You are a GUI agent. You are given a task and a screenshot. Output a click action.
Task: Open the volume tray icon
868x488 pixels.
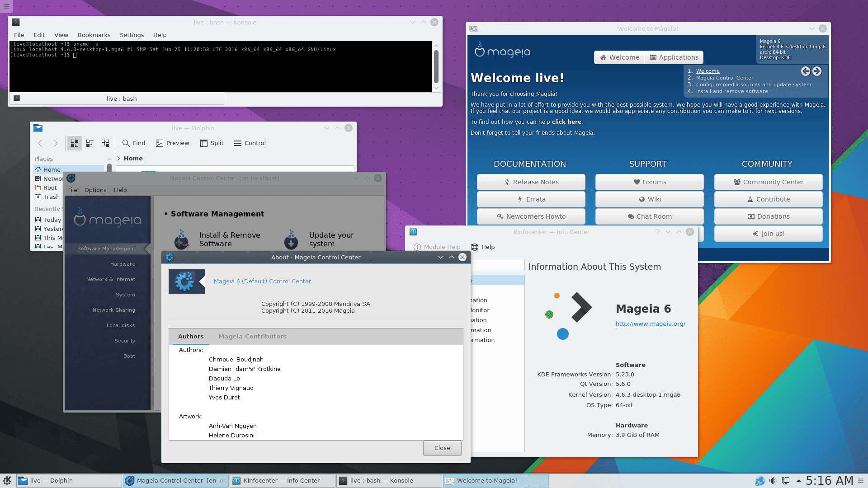coord(773,481)
